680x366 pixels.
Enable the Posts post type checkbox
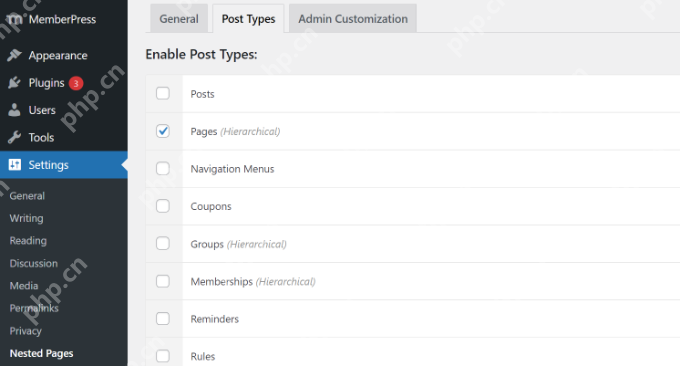(163, 93)
